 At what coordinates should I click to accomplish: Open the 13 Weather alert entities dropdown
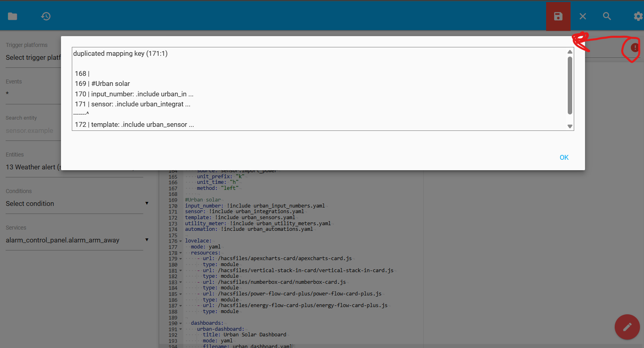tap(33, 167)
